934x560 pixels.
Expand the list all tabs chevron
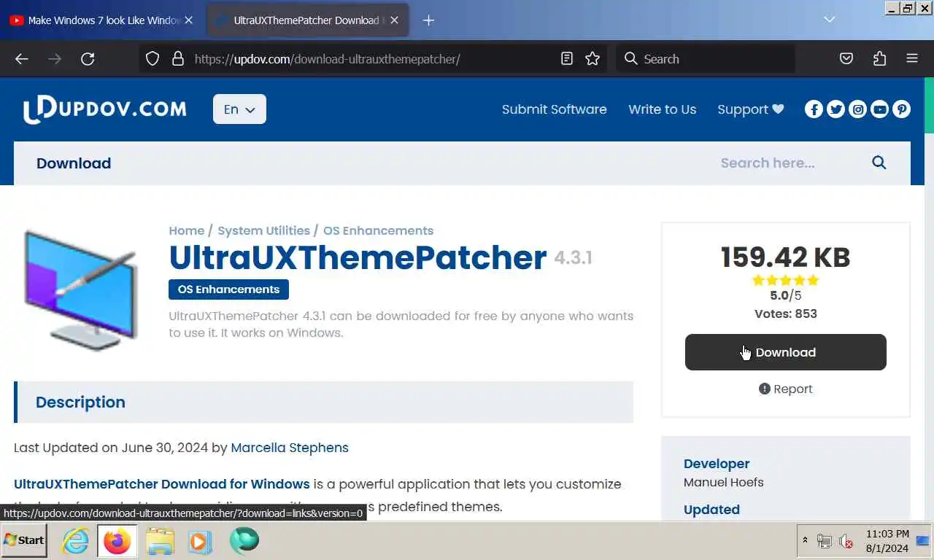coord(829,20)
